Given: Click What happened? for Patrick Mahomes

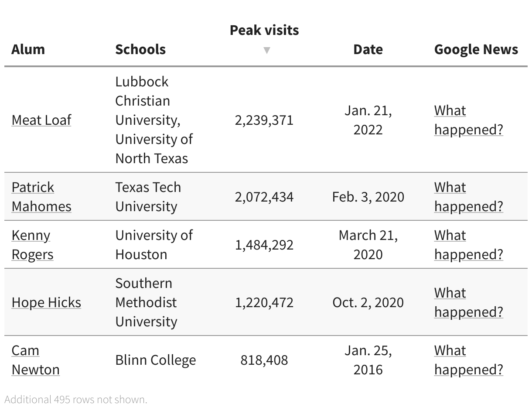Looking at the screenshot, I should (468, 197).
